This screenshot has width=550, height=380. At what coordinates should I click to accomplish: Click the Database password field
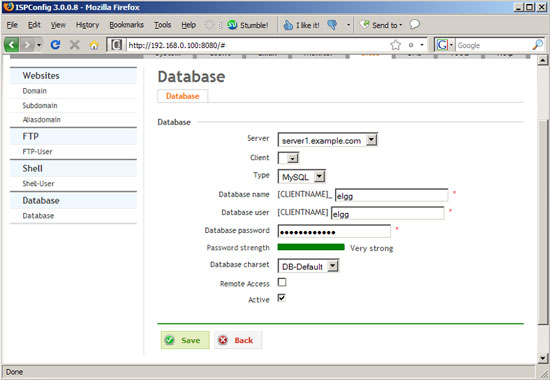[x=334, y=232]
